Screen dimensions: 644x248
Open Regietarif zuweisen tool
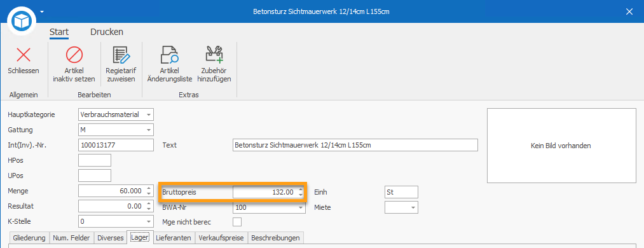pyautogui.click(x=121, y=55)
